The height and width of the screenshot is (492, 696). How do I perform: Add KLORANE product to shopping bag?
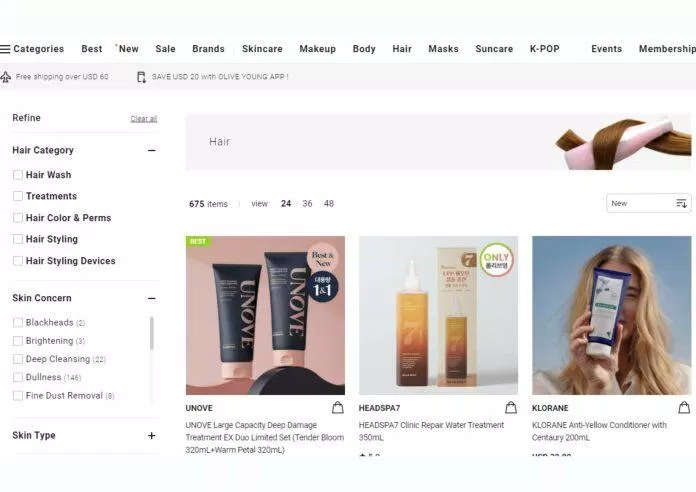point(684,407)
